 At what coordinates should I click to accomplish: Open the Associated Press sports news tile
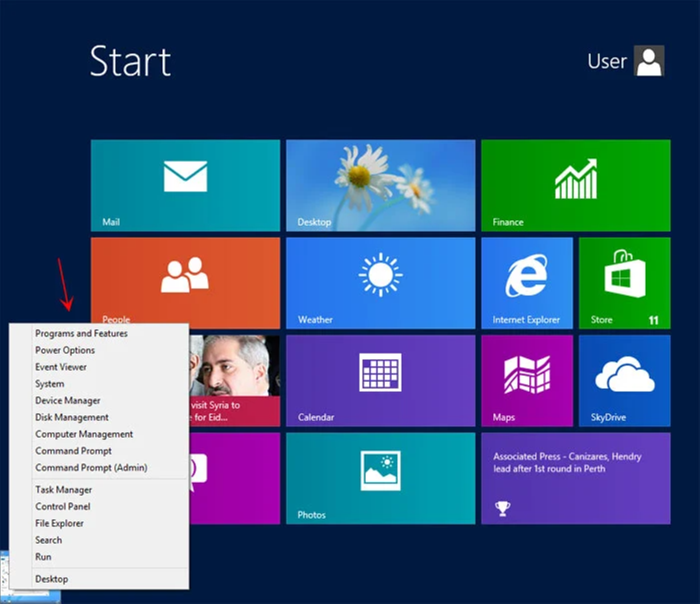[x=576, y=478]
